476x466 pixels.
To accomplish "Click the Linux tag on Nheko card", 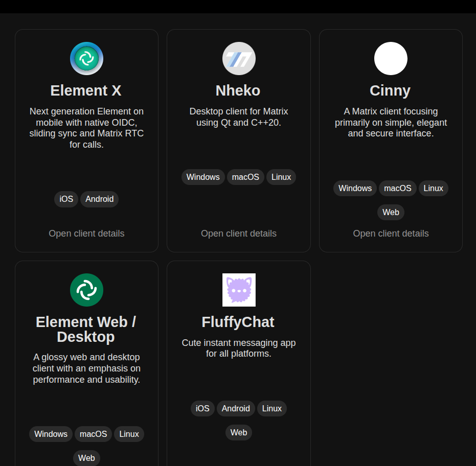I will (281, 177).
